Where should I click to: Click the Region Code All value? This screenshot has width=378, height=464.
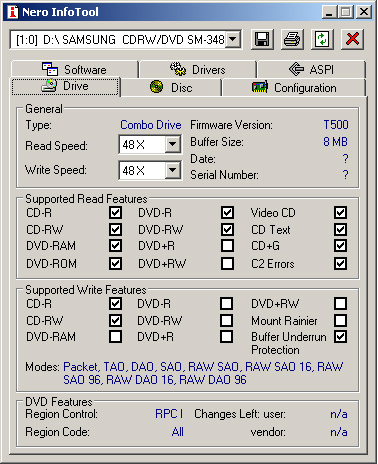(178, 432)
